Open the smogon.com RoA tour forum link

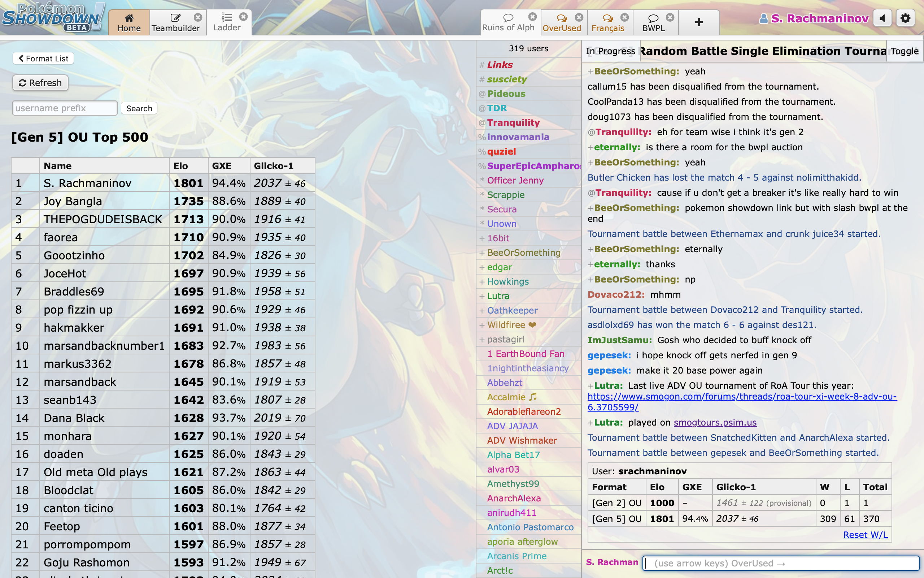(742, 402)
